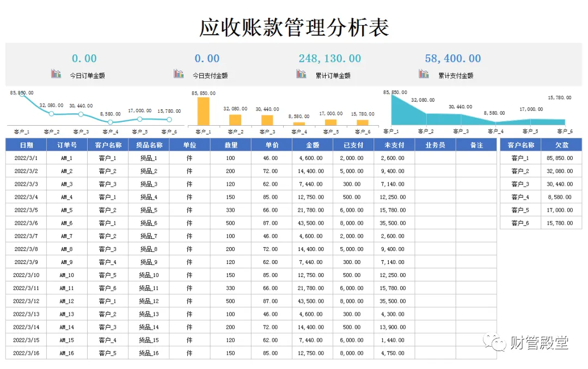Select the date cell 2022/3/8
This screenshot has width=588, height=369.
pyautogui.click(x=26, y=249)
